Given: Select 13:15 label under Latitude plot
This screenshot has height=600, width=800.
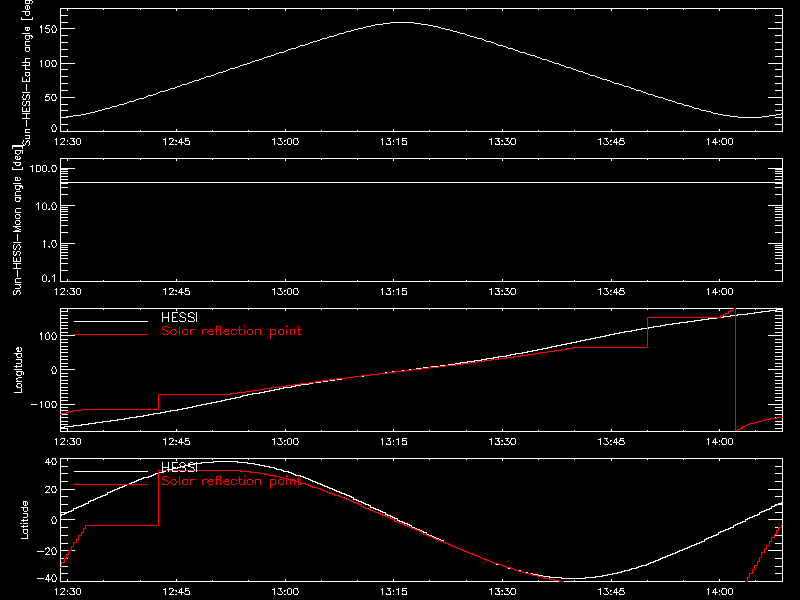Looking at the screenshot, I should [394, 592].
